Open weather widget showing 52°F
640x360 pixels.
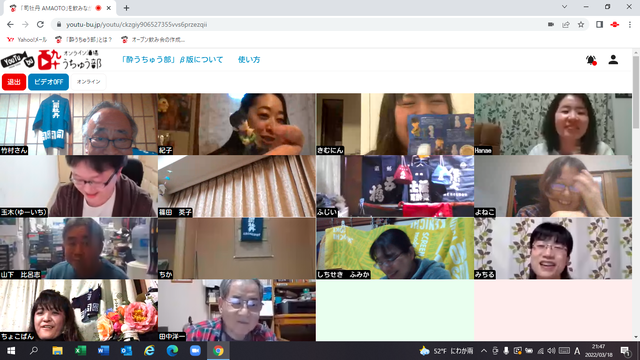coord(446,351)
